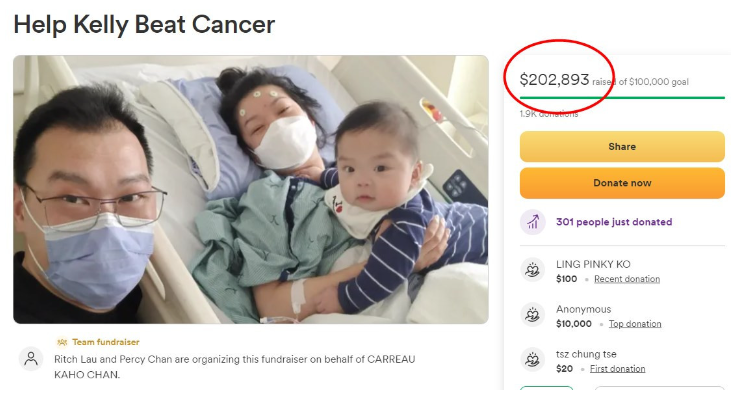The height and width of the screenshot is (394, 734).
Task: Click the donor icon beside tsz chung tse
Action: pyautogui.click(x=533, y=360)
